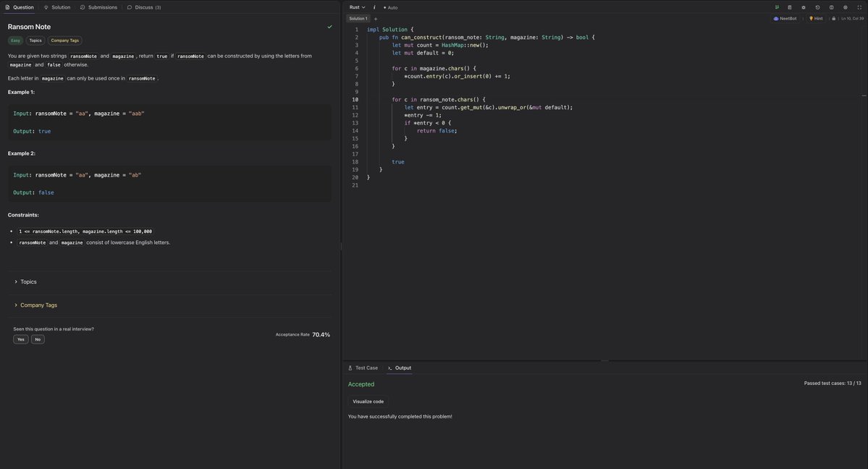Toggle the Auto mode indicator
The width and height of the screenshot is (868, 469).
pos(390,8)
